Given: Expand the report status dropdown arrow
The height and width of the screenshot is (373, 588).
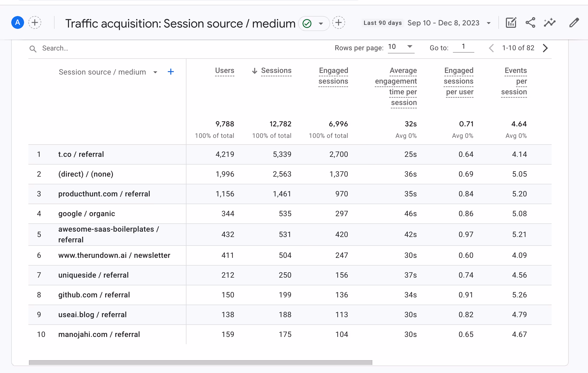Looking at the screenshot, I should pos(321,24).
